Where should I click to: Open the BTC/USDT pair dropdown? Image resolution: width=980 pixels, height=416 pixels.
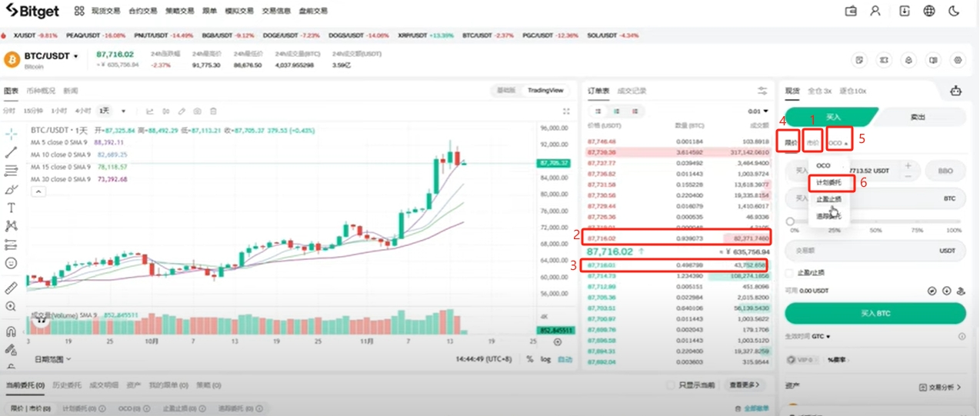[x=52, y=56]
